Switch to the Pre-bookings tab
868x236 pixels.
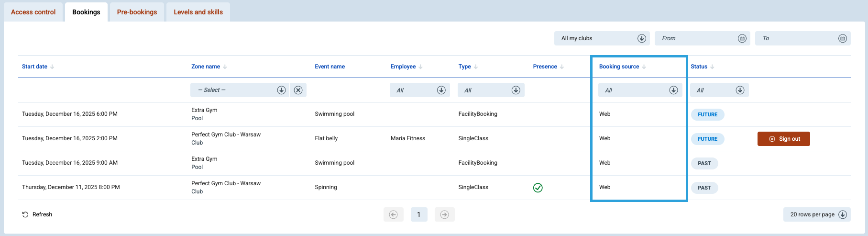click(x=137, y=12)
